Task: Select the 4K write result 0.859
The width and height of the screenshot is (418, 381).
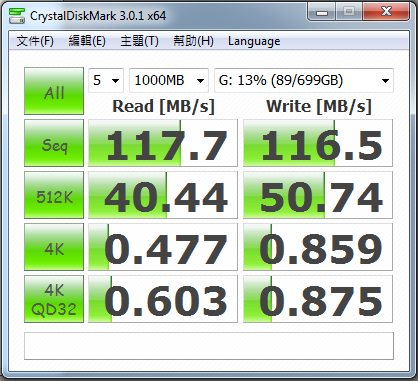Action: point(318,247)
